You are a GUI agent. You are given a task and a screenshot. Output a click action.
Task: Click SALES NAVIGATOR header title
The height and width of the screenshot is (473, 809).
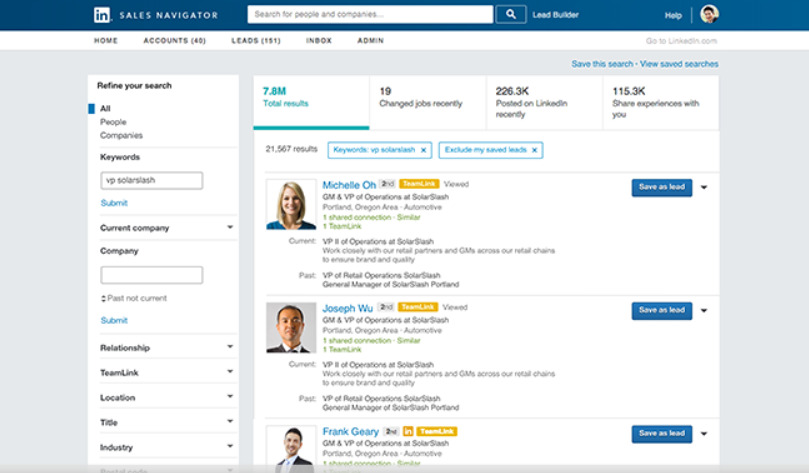[169, 15]
